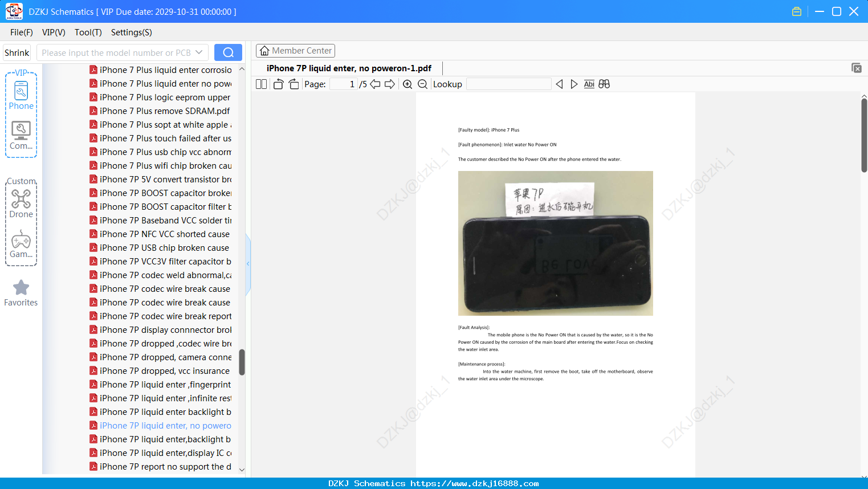
Task: Click the Lookup search text field
Action: 509,84
